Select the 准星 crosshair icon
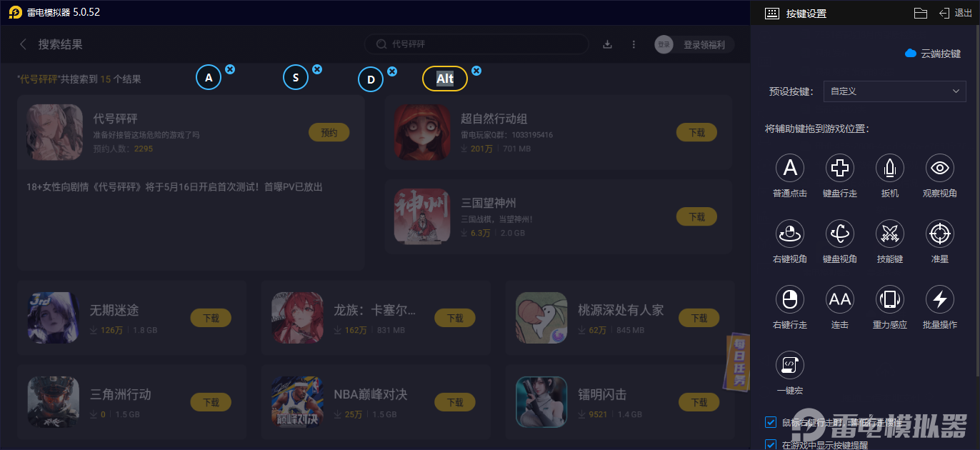The image size is (980, 450). pos(940,234)
